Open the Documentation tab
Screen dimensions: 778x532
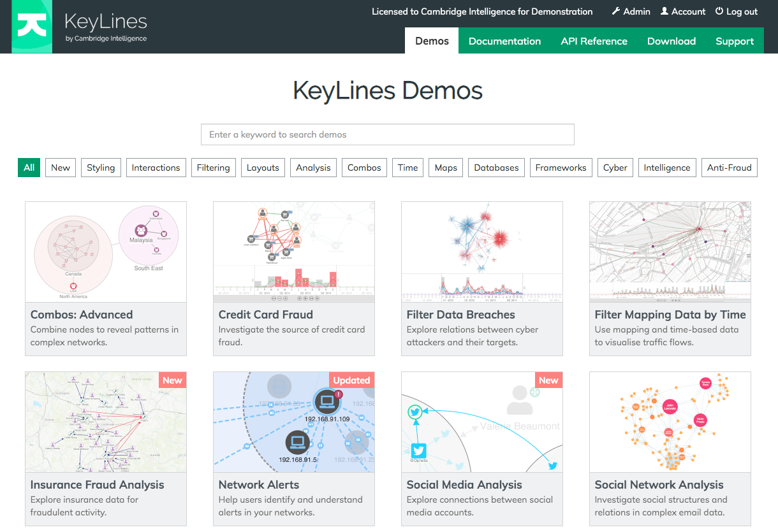pyautogui.click(x=504, y=41)
